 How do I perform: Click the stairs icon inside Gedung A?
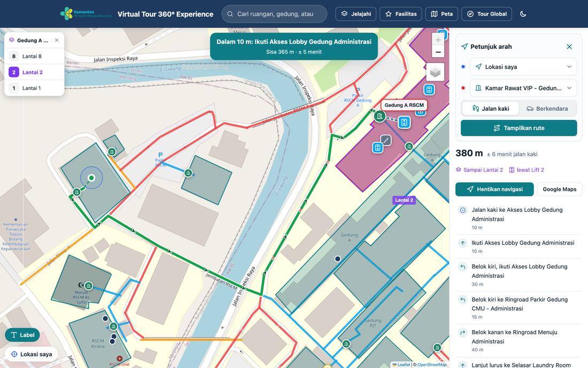386,140
